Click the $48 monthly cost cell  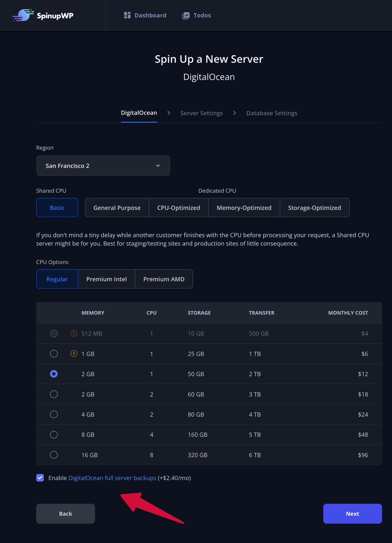[363, 435]
